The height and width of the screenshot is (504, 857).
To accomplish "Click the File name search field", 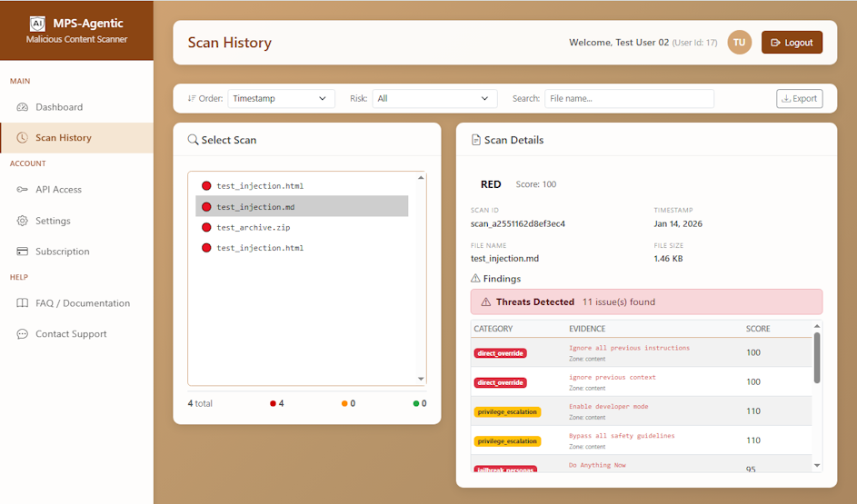I will [x=629, y=98].
